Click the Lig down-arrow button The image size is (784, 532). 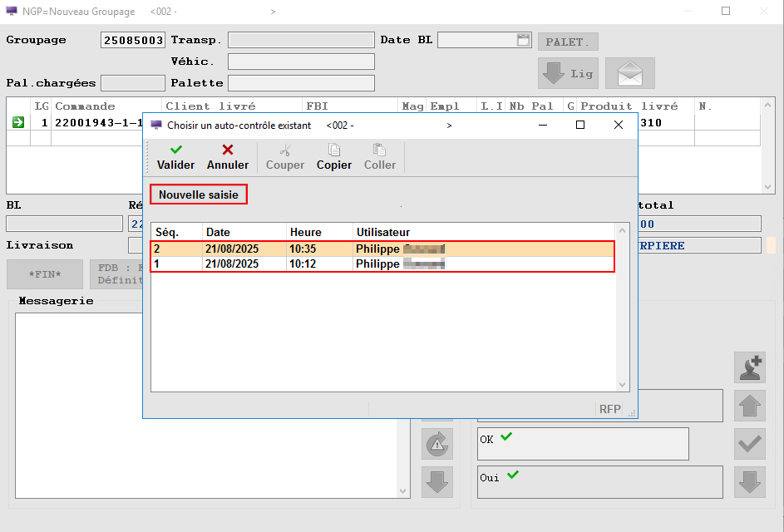coord(568,73)
